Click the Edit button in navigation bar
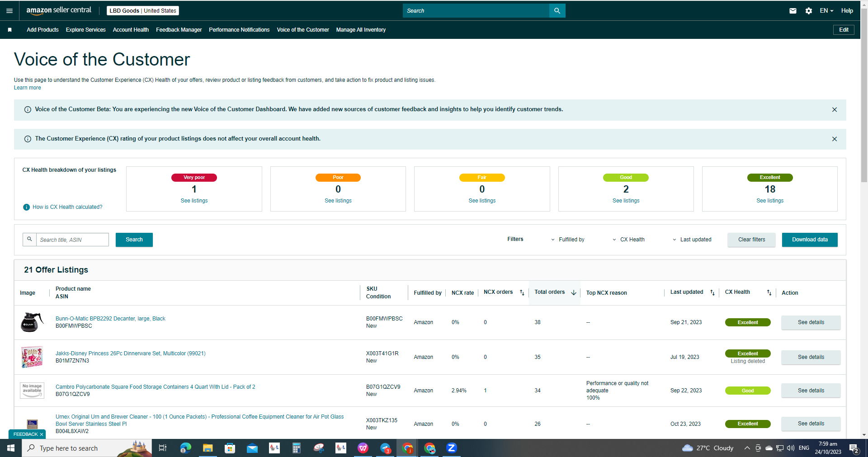This screenshot has height=457, width=868. click(x=844, y=30)
